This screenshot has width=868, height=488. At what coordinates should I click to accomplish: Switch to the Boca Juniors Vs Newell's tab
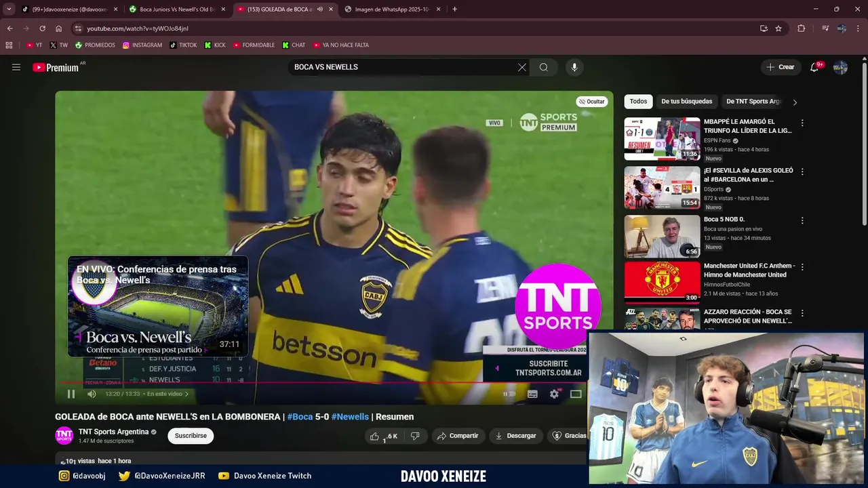[176, 9]
